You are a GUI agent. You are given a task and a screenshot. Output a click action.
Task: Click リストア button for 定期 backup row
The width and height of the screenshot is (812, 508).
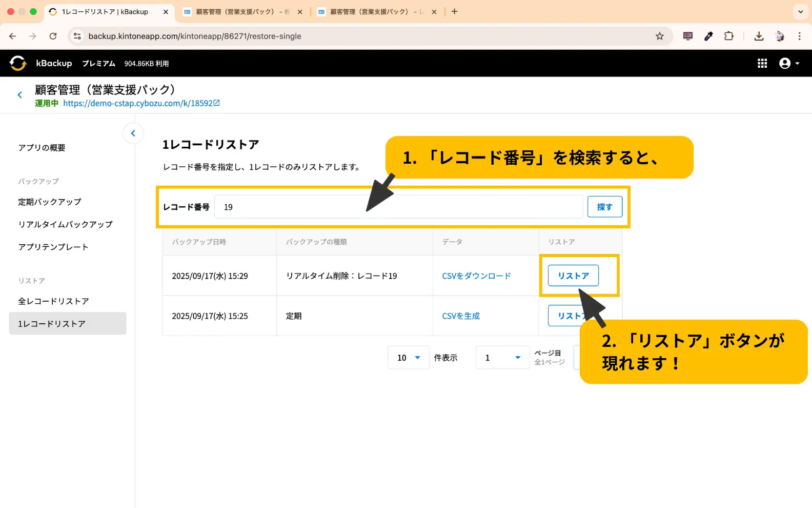coord(573,316)
